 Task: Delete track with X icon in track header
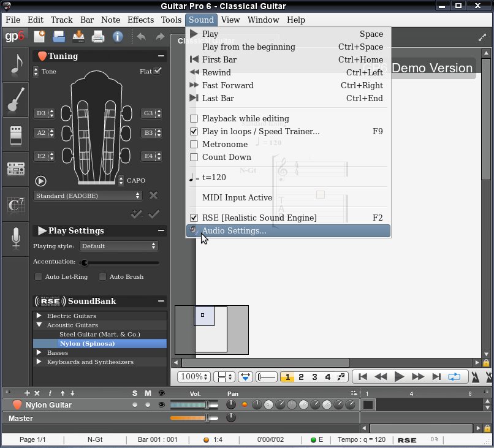click(x=37, y=393)
